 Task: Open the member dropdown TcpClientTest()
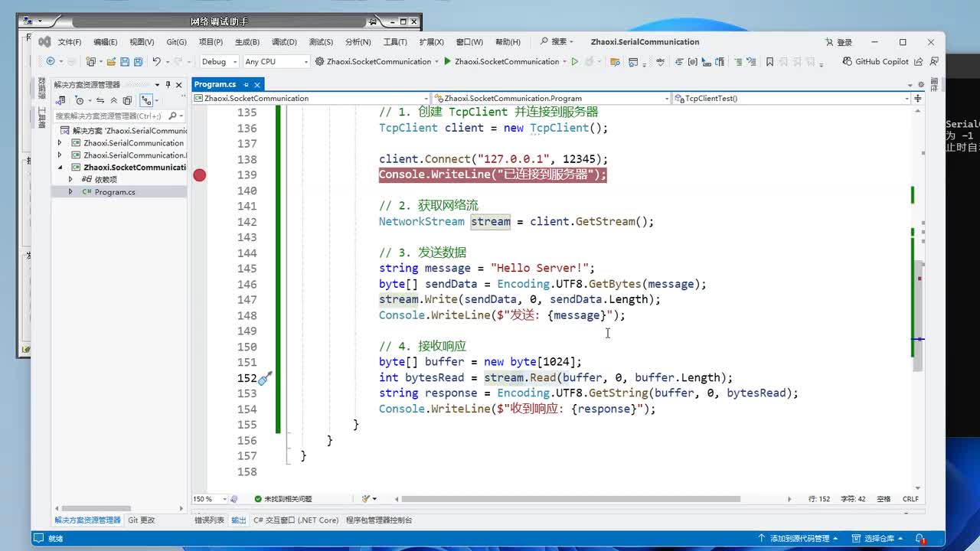coord(792,98)
